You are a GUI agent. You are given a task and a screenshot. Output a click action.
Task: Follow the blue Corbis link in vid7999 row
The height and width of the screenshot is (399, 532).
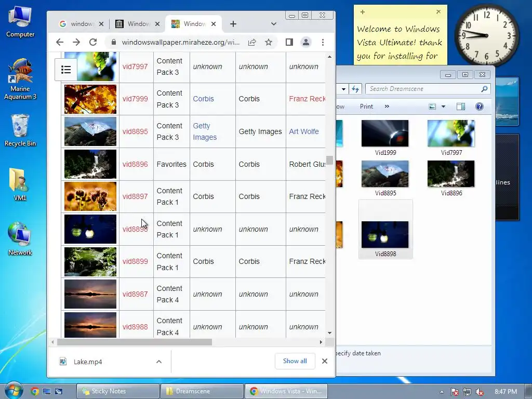point(203,99)
